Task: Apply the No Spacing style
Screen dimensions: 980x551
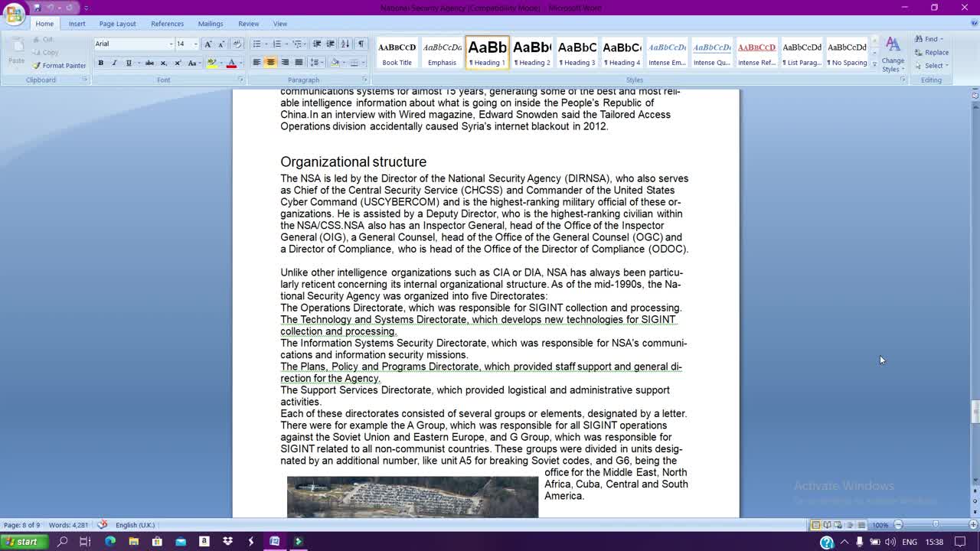Action: click(x=847, y=53)
